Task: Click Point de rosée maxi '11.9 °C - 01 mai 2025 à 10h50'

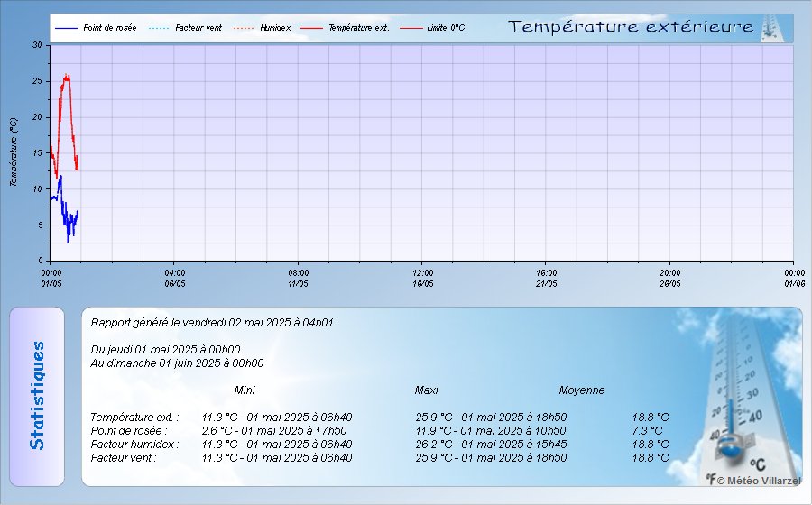Action: pyautogui.click(x=491, y=430)
